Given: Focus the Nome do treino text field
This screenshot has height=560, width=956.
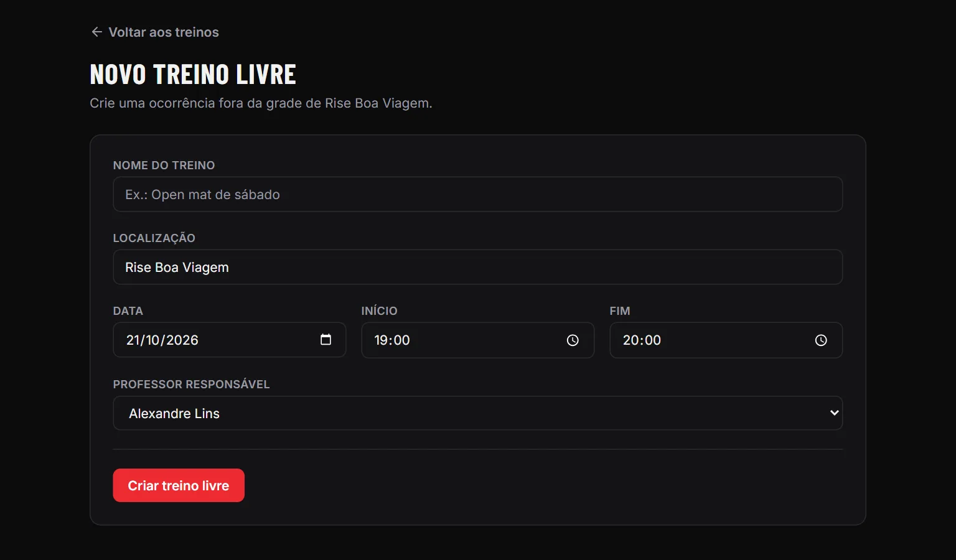Looking at the screenshot, I should tap(477, 194).
